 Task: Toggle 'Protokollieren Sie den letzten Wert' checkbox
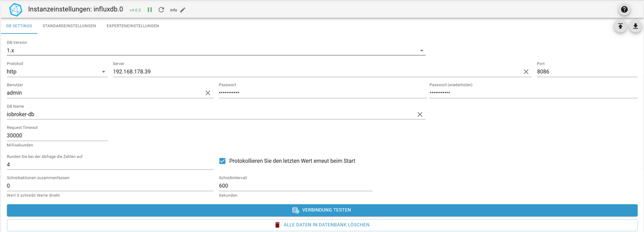point(223,161)
